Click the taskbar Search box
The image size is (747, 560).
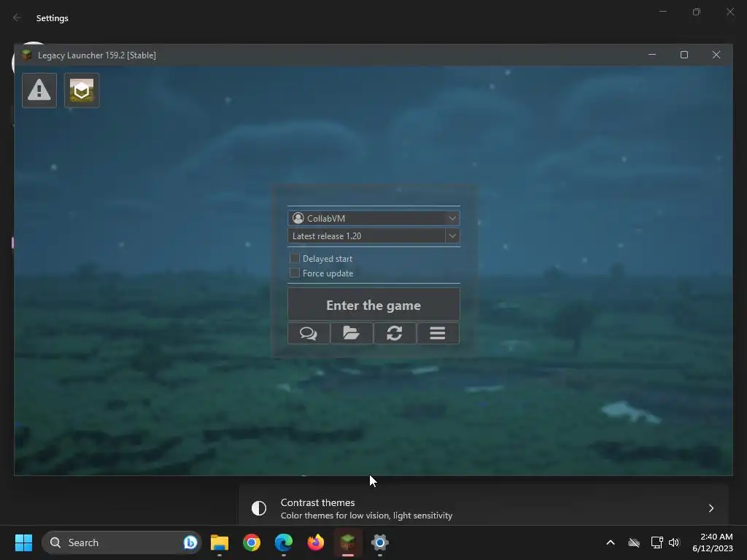pos(122,542)
